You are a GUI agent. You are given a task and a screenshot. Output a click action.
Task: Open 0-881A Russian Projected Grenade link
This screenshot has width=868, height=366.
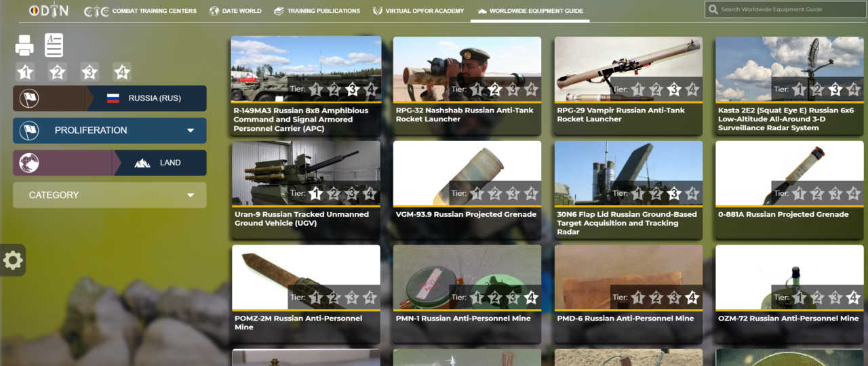click(x=783, y=214)
